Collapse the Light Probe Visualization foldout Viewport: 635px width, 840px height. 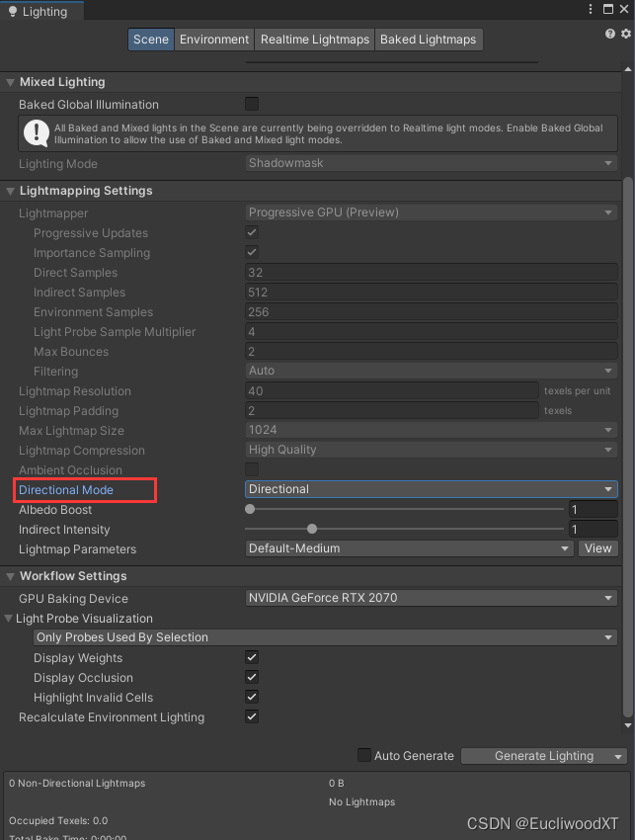coord(9,619)
